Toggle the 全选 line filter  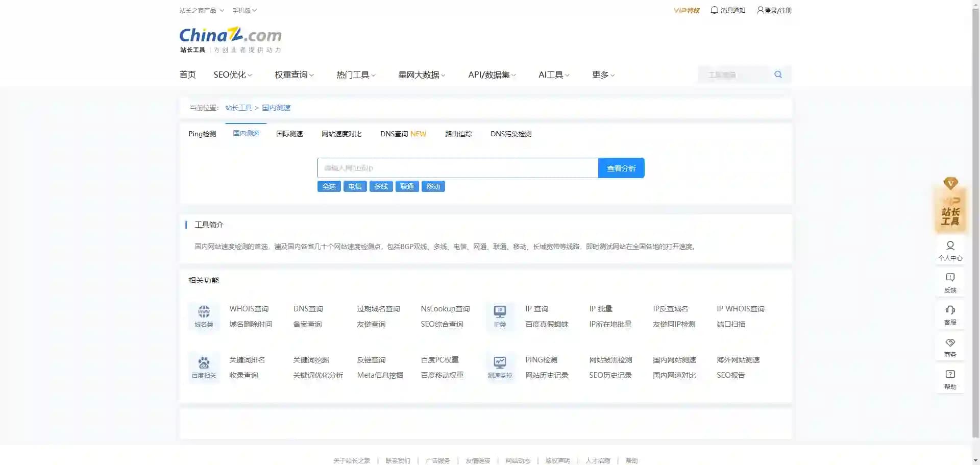(329, 186)
